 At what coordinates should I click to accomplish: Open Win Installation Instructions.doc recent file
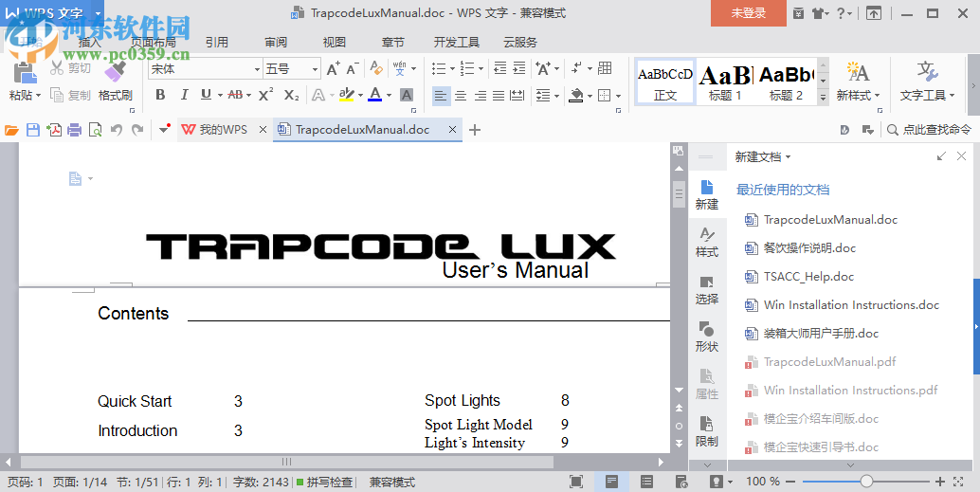point(851,305)
